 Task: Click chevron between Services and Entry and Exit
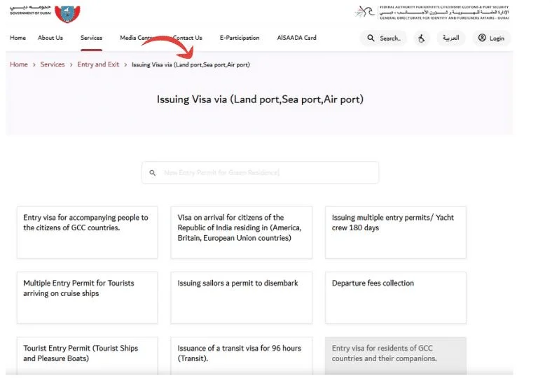[x=71, y=64]
